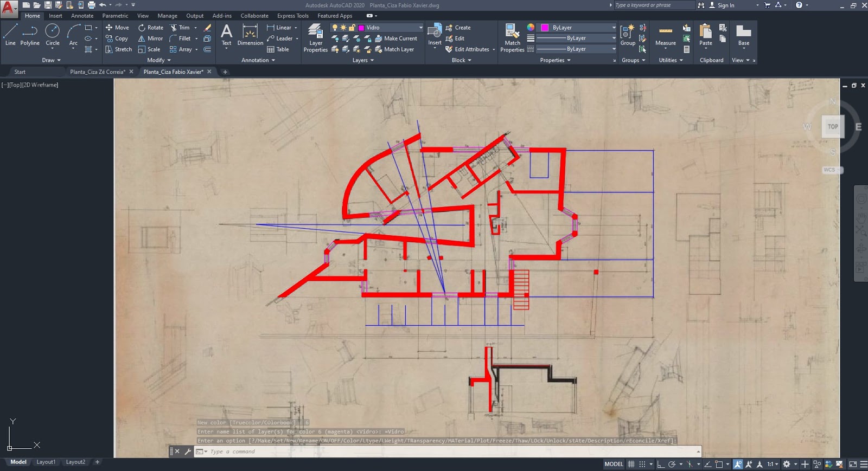The width and height of the screenshot is (868, 471).
Task: Click the Match Layer button
Action: pos(394,49)
